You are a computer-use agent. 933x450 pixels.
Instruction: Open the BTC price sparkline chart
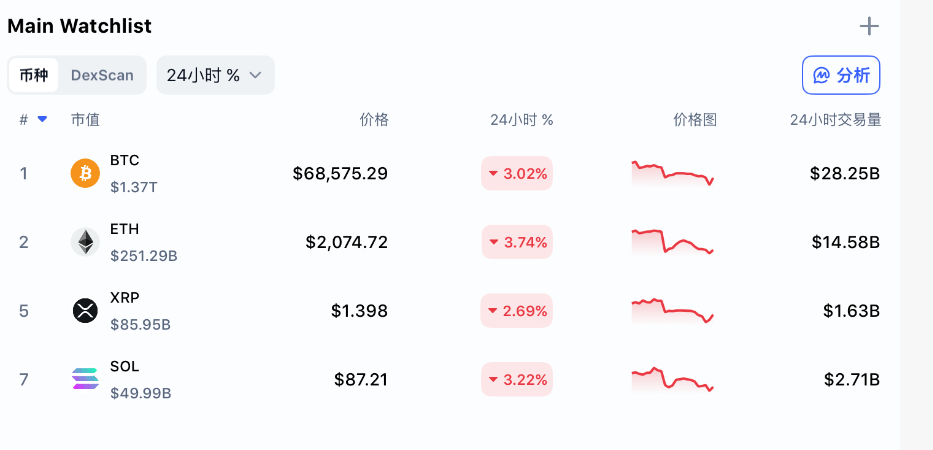click(672, 173)
